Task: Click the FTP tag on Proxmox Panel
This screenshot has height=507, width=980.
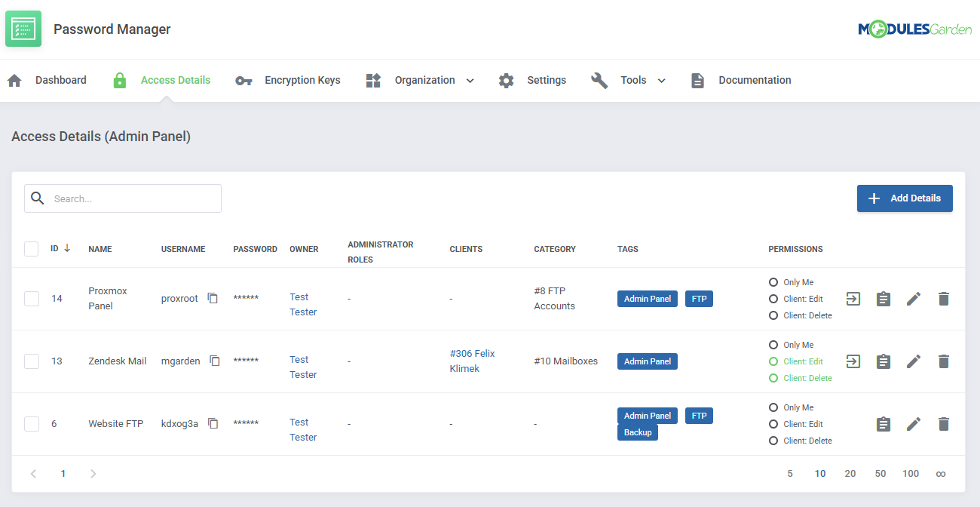Action: pos(699,299)
